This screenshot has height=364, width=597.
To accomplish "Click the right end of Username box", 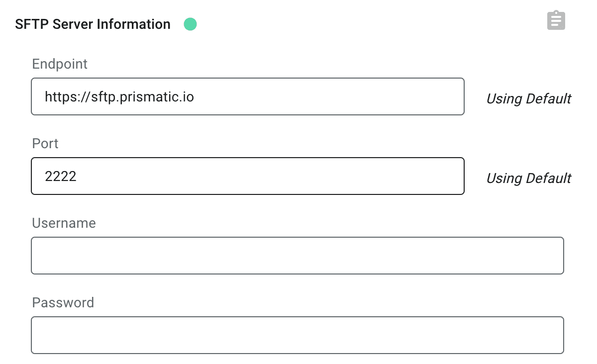I will click(552, 256).
